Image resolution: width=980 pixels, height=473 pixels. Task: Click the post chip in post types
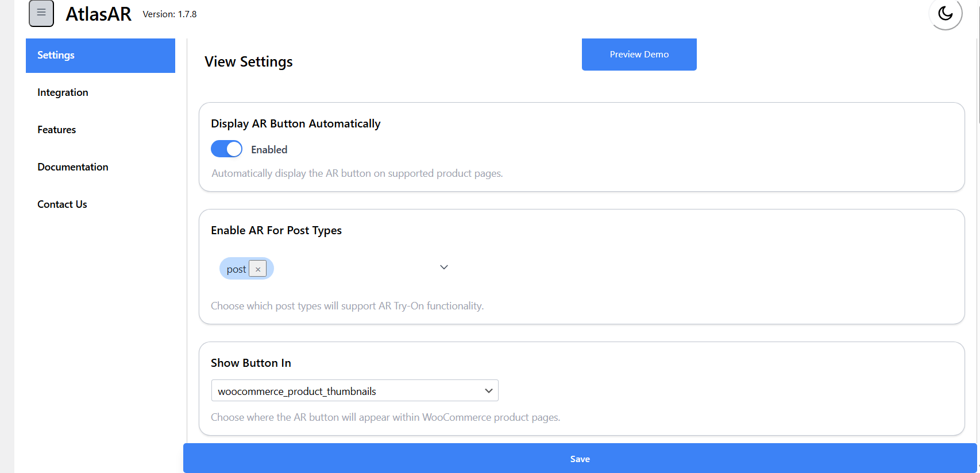tap(236, 269)
